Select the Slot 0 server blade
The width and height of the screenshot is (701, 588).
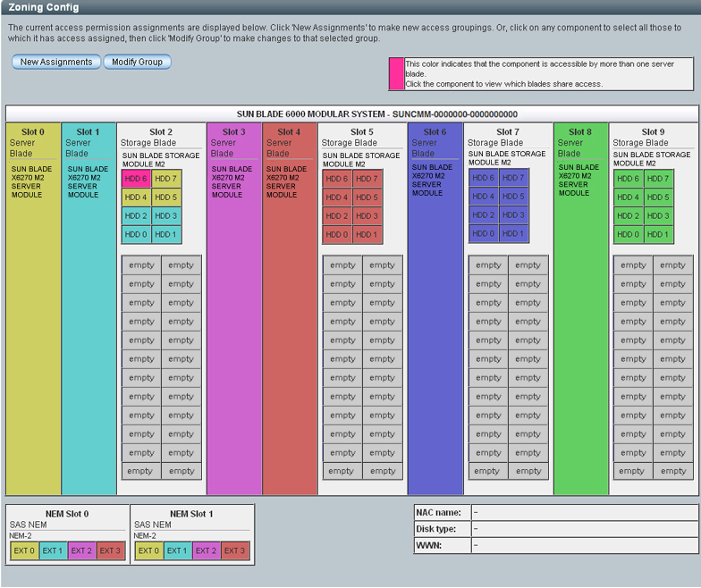point(34,309)
